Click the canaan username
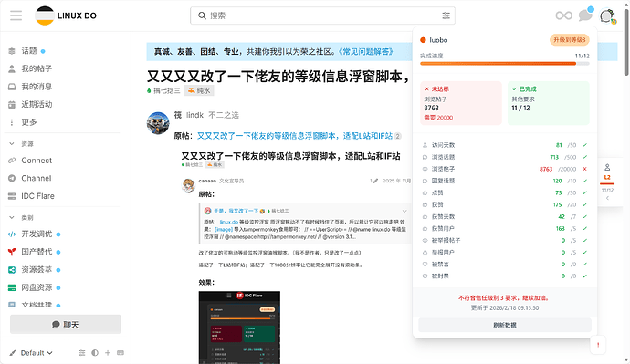Screen dimensions: 630x364 (x=207, y=181)
